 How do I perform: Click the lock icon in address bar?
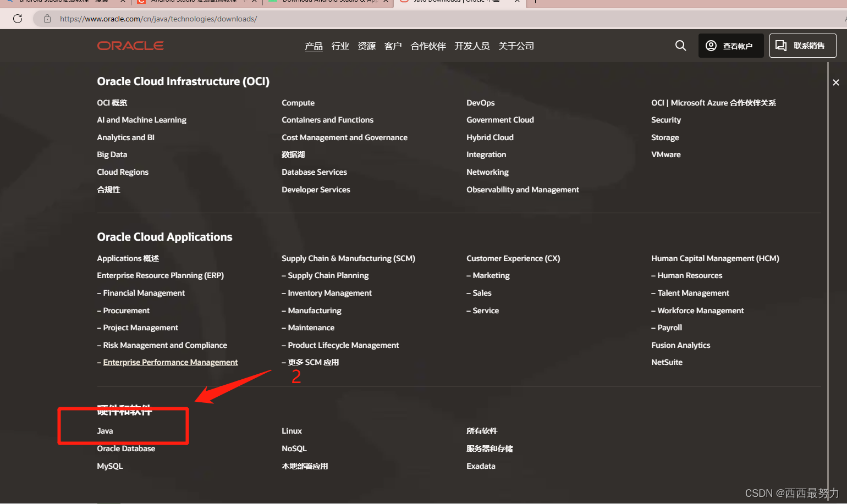click(x=47, y=19)
